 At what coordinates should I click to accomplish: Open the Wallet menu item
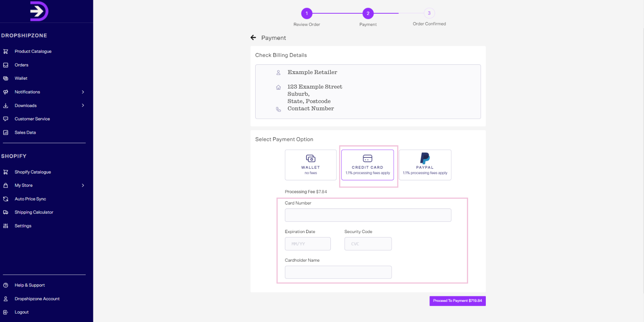click(21, 78)
